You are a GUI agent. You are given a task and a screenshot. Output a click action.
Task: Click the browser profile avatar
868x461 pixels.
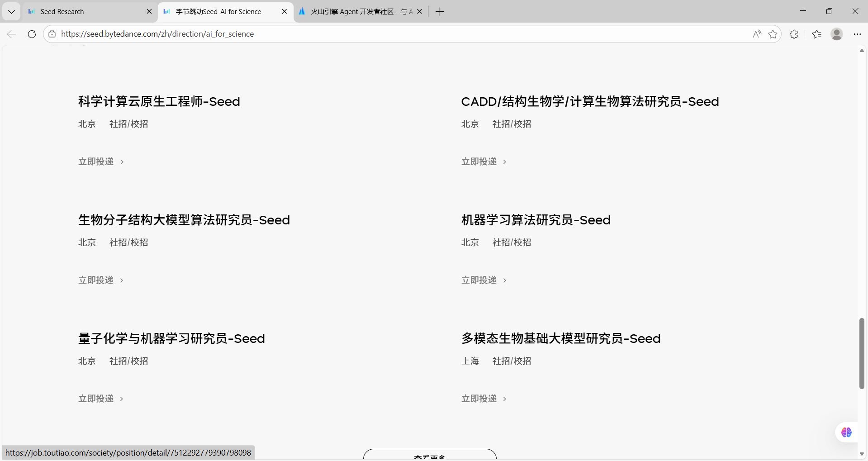(836, 34)
